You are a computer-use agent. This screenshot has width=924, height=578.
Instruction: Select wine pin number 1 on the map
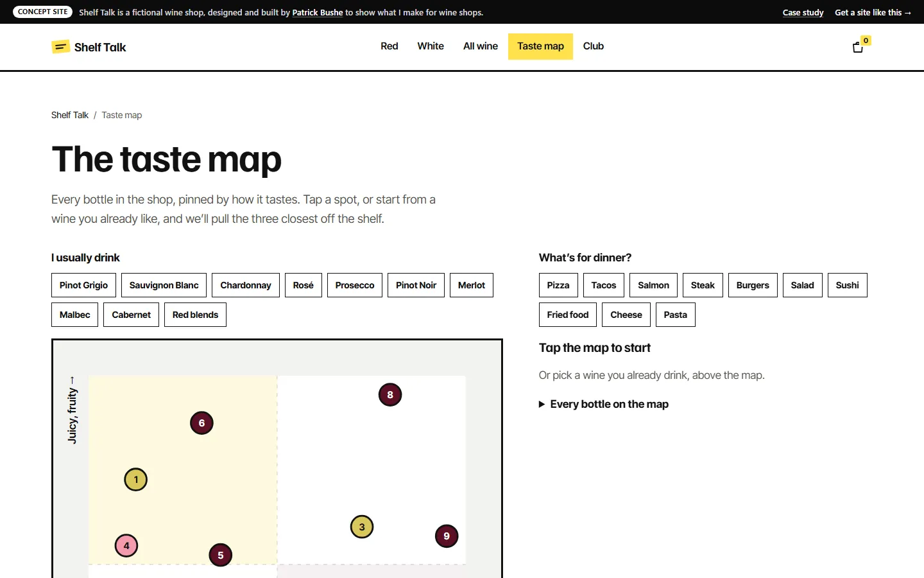135,480
